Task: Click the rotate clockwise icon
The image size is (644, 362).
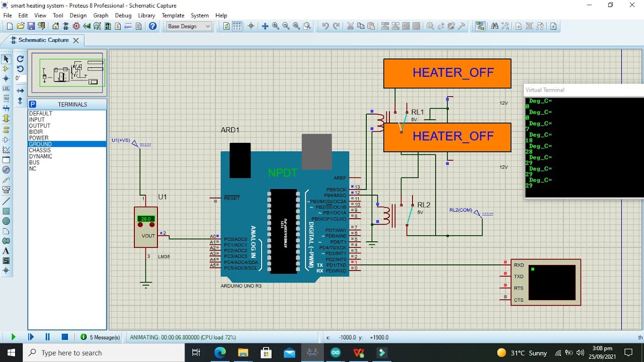Action: point(20,59)
